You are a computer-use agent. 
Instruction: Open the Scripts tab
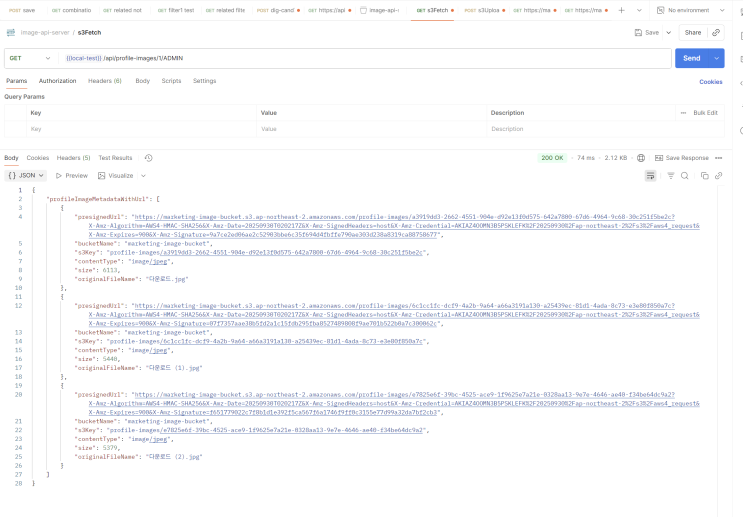[x=171, y=81]
